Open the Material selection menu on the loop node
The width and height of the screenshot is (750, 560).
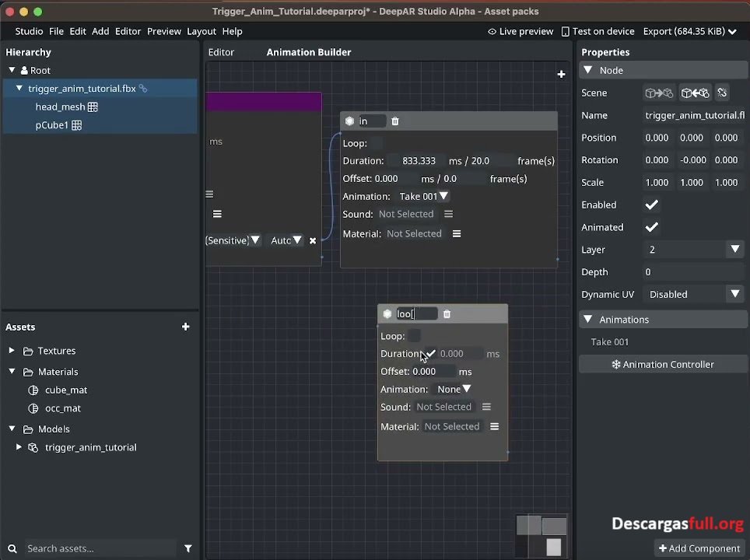pyautogui.click(x=494, y=426)
